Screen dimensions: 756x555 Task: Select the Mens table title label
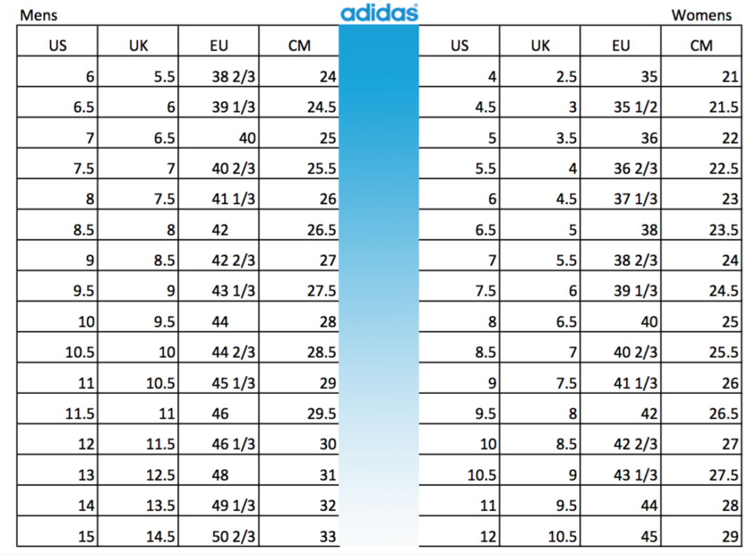pos(39,15)
